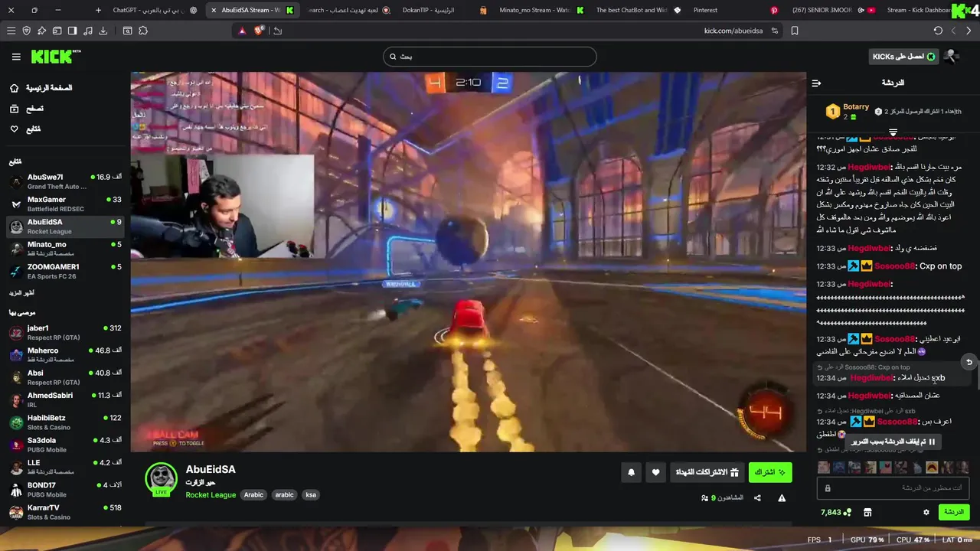Open the tab panel icon in toolbar
Viewport: 980px width, 551px height.
tap(57, 31)
